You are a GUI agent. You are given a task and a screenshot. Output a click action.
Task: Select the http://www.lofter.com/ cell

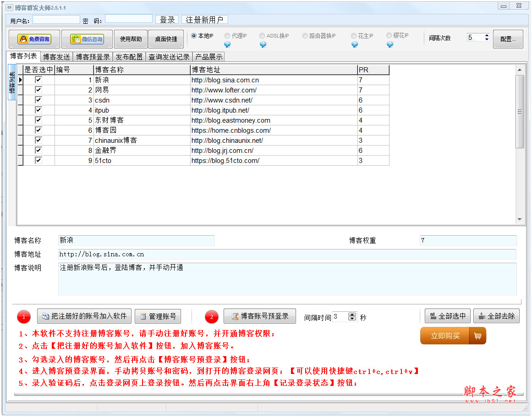[x=274, y=90]
